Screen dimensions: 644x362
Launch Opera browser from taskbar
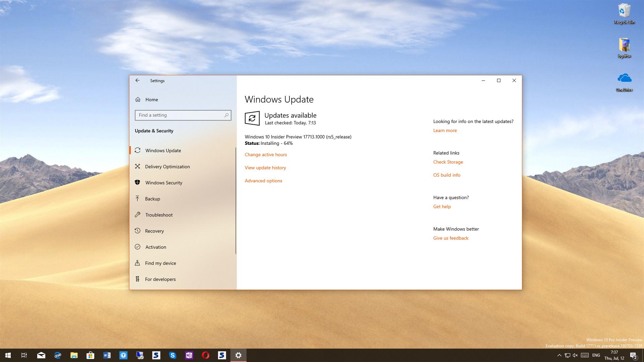click(x=206, y=355)
